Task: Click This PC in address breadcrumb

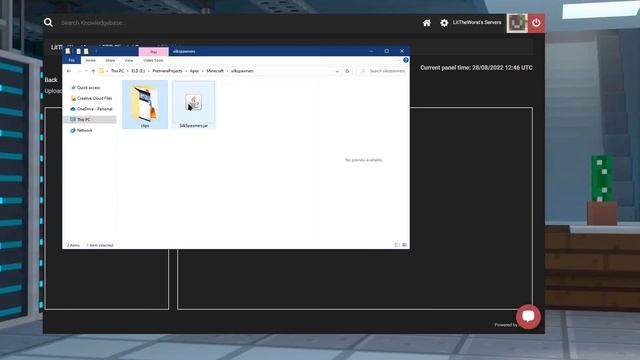Action: (x=117, y=71)
